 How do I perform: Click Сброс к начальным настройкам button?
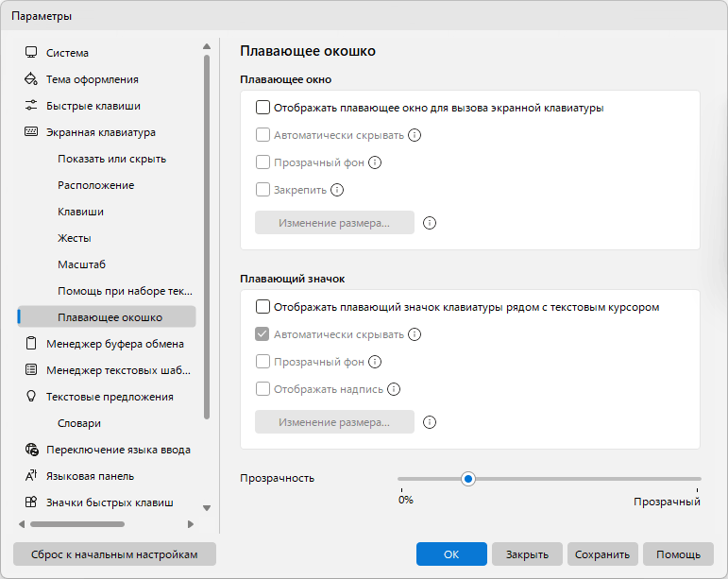114,553
